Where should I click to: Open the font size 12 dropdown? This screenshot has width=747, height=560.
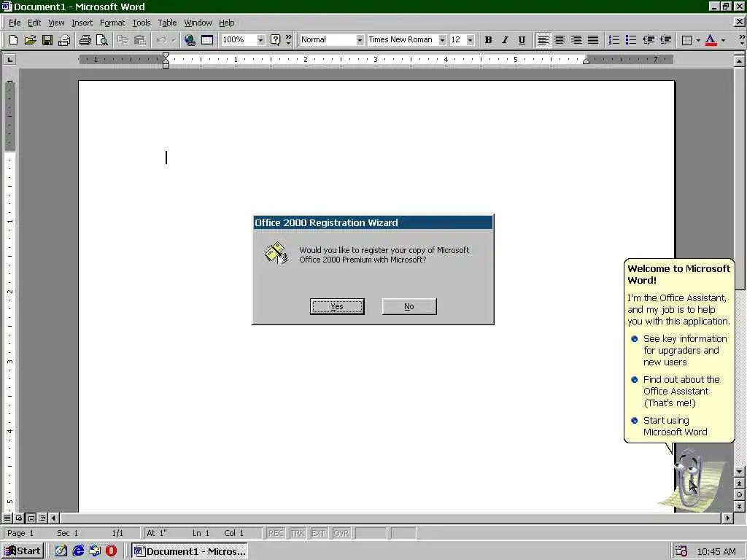tap(471, 40)
